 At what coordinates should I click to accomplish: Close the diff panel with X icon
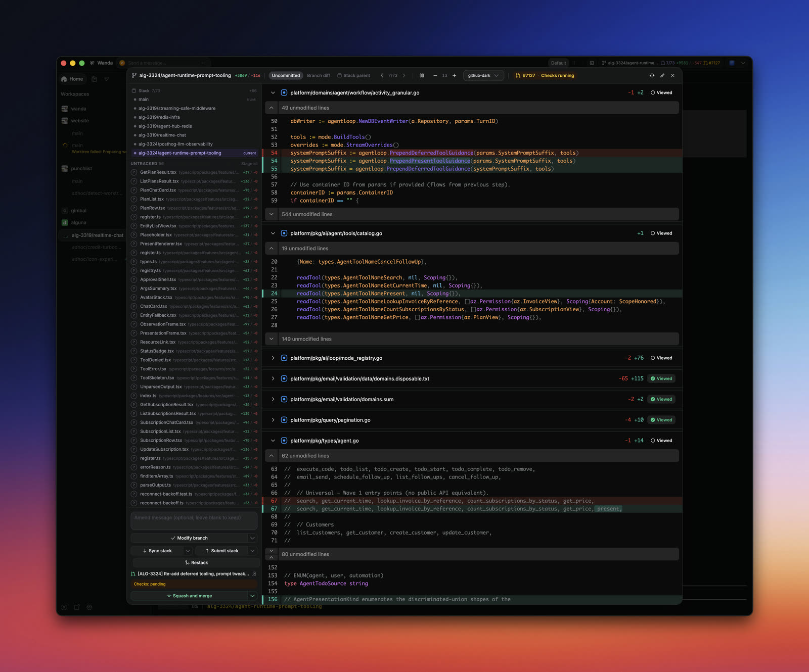[x=672, y=76]
